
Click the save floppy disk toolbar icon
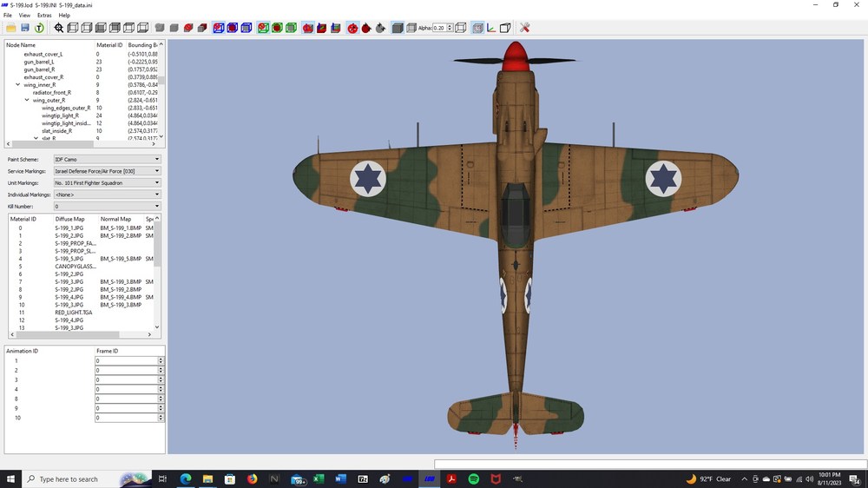pos(25,28)
